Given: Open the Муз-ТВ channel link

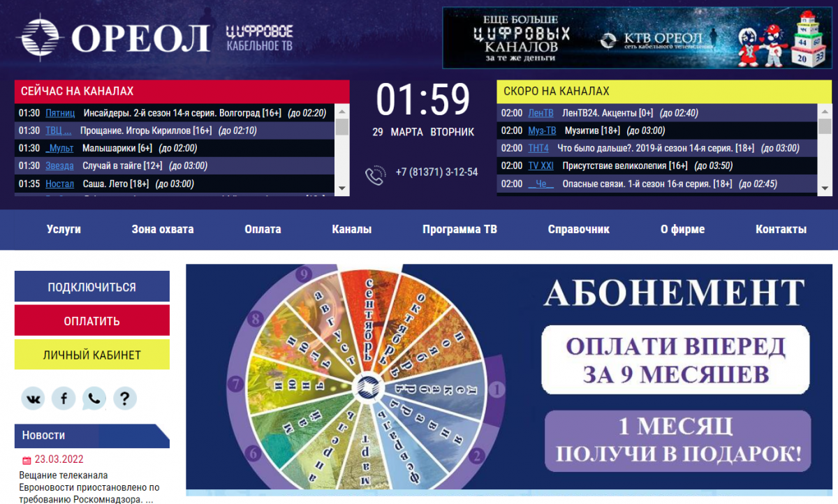Looking at the screenshot, I should (x=542, y=131).
